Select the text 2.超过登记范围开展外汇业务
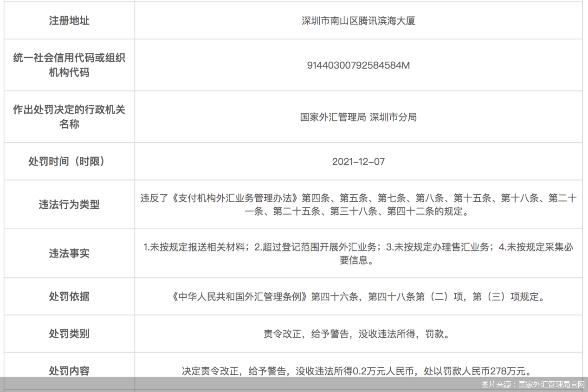 pos(317,247)
